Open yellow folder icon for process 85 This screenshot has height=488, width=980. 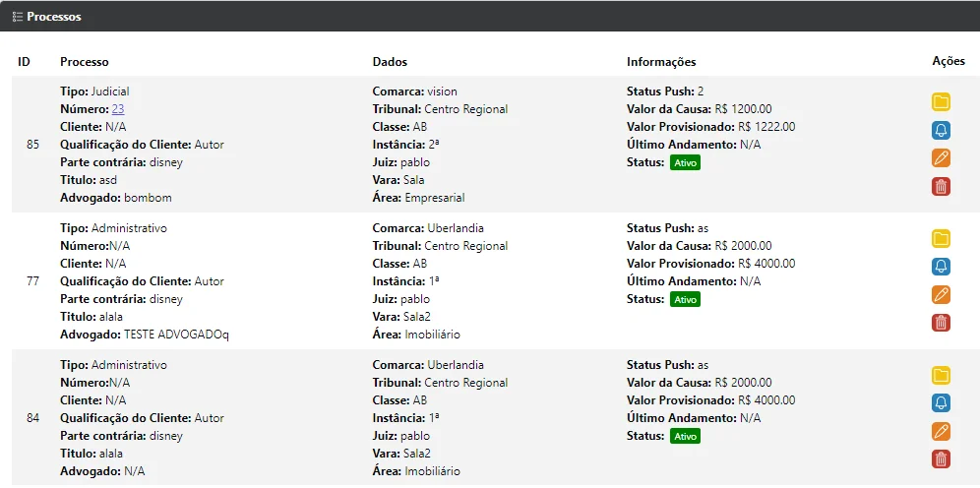(x=941, y=101)
